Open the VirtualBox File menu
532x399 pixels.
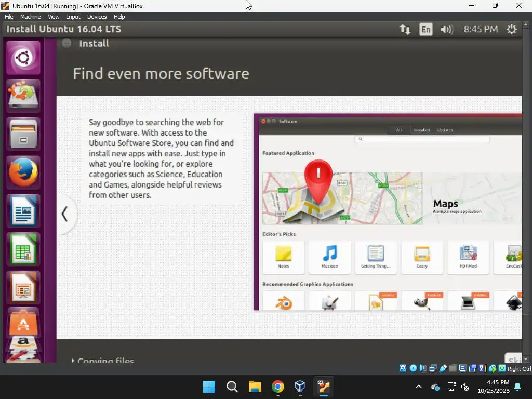click(x=9, y=17)
